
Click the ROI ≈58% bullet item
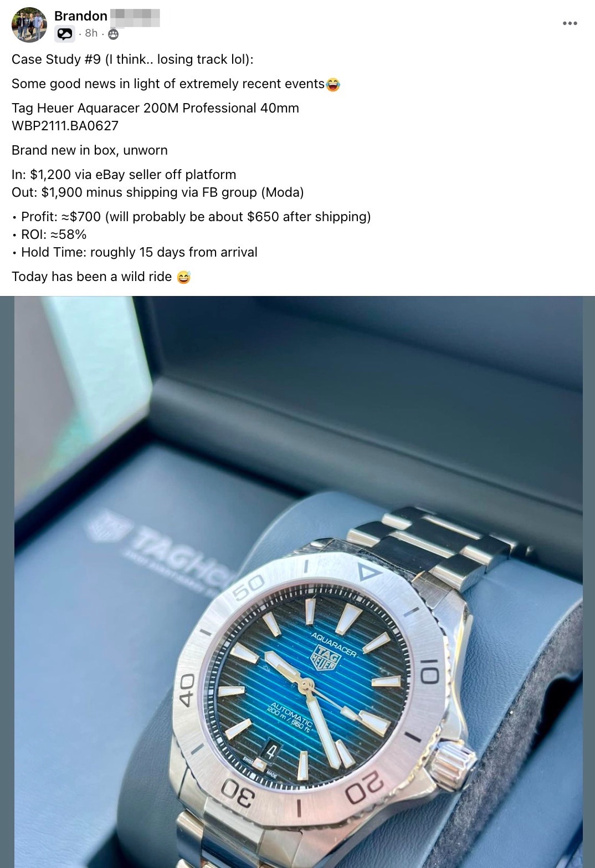(x=49, y=234)
